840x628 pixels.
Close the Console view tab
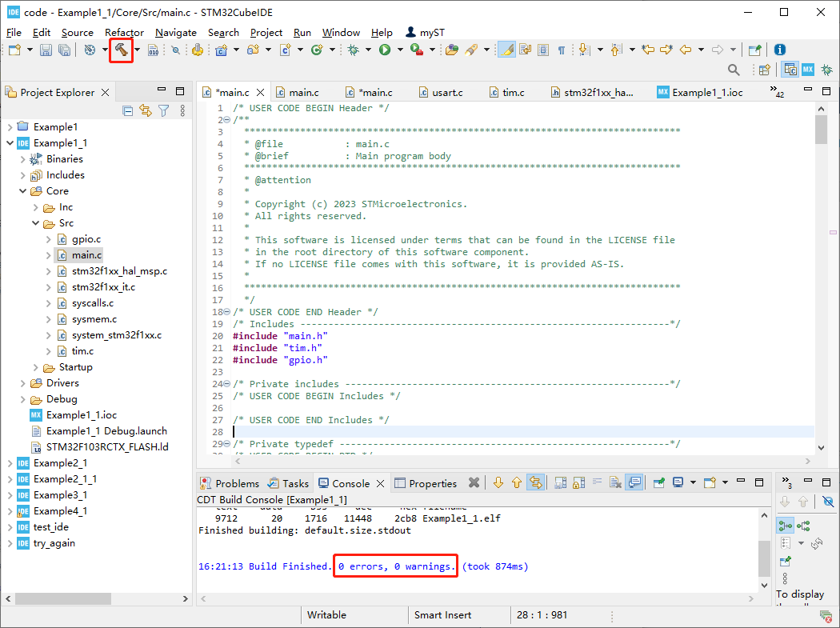(x=380, y=483)
